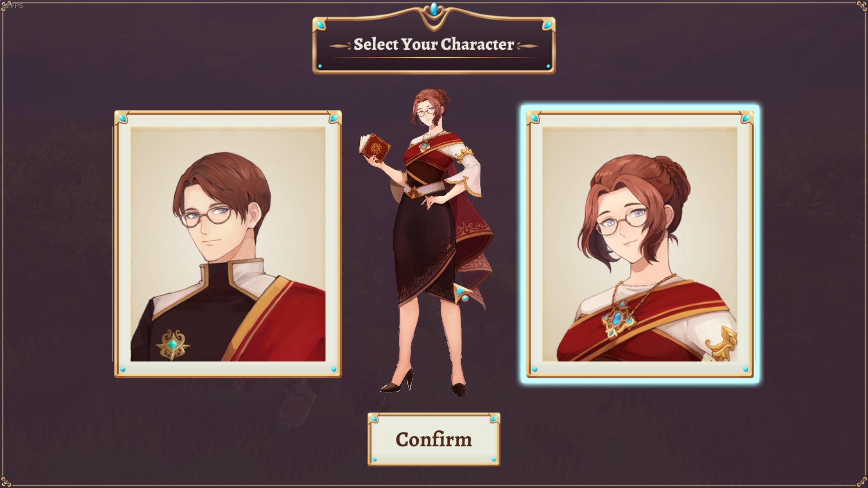868x488 pixels.
Task: Select the female character portrait
Action: point(640,244)
